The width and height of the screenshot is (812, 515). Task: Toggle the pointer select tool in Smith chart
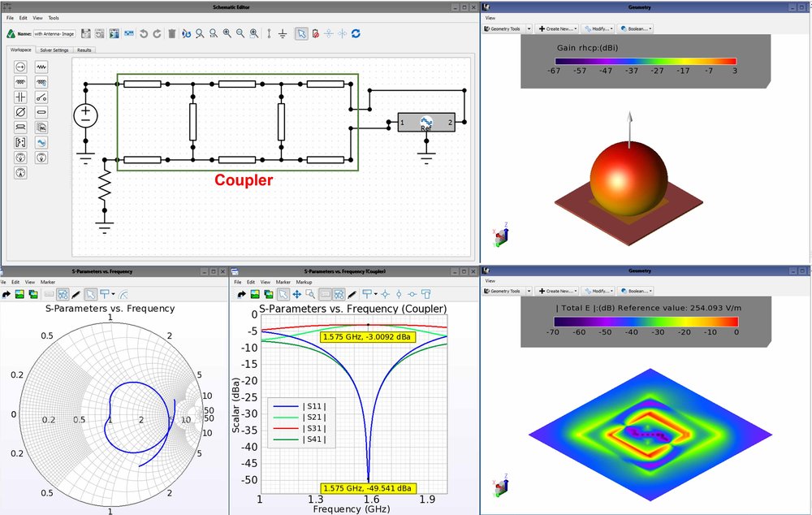[x=91, y=294]
